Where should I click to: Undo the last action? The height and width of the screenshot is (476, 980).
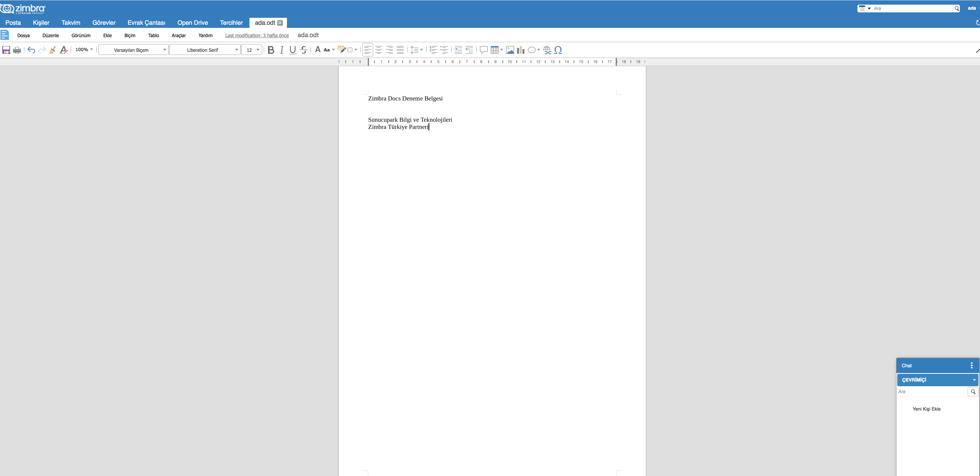31,50
